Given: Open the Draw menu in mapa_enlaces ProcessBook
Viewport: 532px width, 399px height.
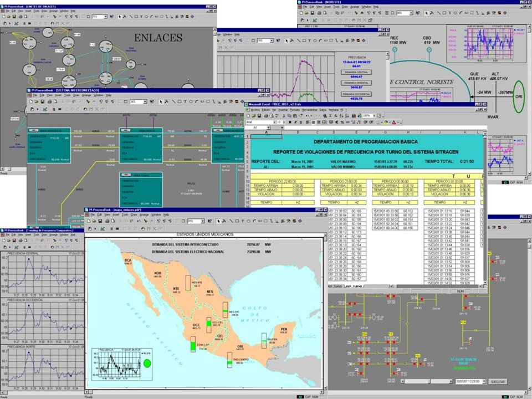Looking at the screenshot, I should coord(134,215).
